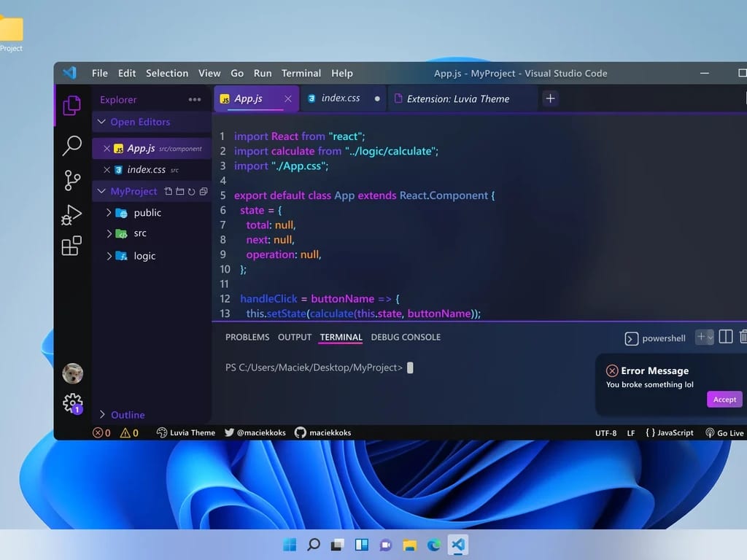The width and height of the screenshot is (747, 560).
Task: Show the PROBLEMS panel tab
Action: click(x=247, y=337)
